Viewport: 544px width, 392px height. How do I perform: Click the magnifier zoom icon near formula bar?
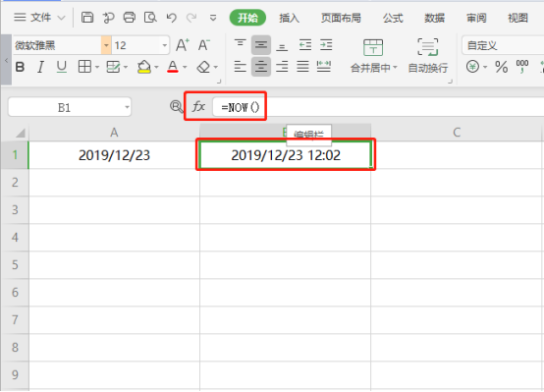pos(176,106)
